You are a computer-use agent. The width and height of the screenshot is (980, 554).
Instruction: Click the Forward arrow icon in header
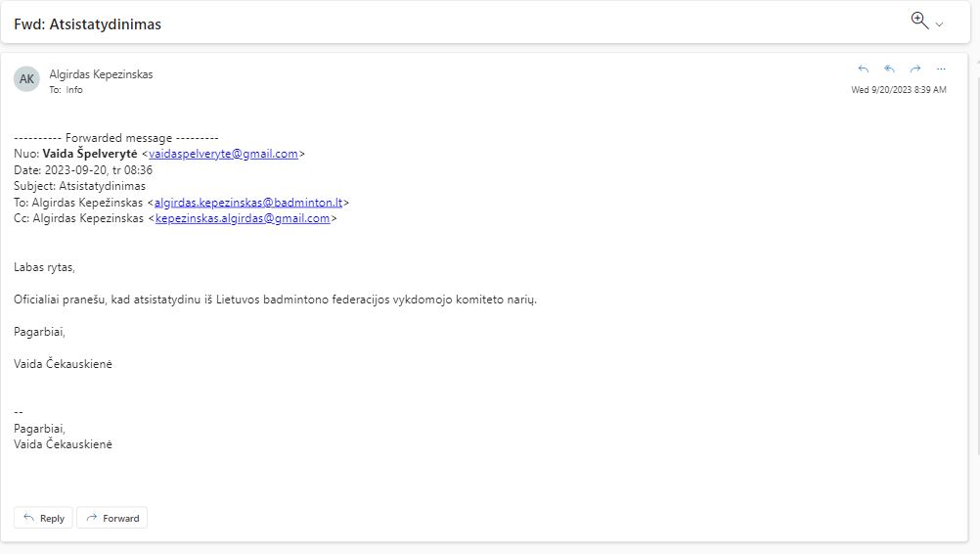(915, 69)
